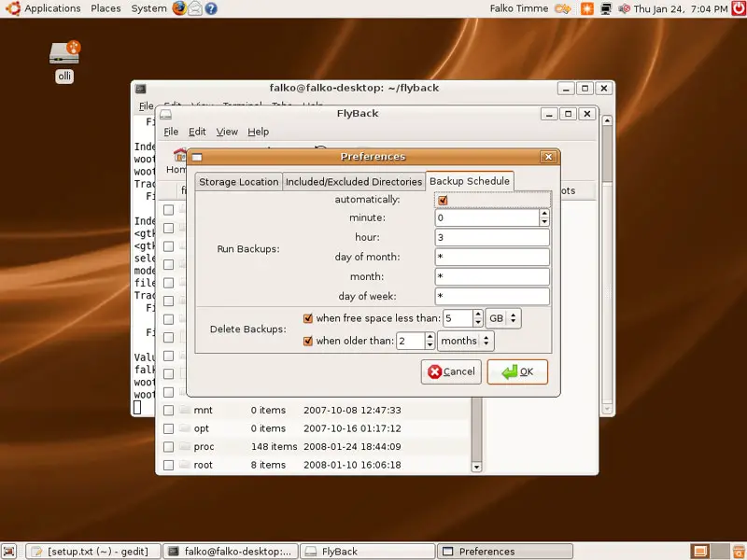Decrease 'older than' value with down arrow
The width and height of the screenshot is (747, 560).
point(430,345)
